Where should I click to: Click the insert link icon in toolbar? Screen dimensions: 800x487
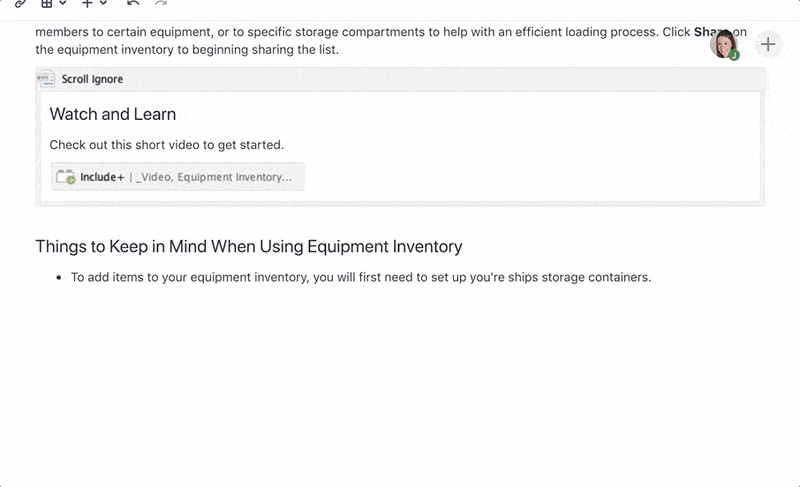pyautogui.click(x=20, y=3)
